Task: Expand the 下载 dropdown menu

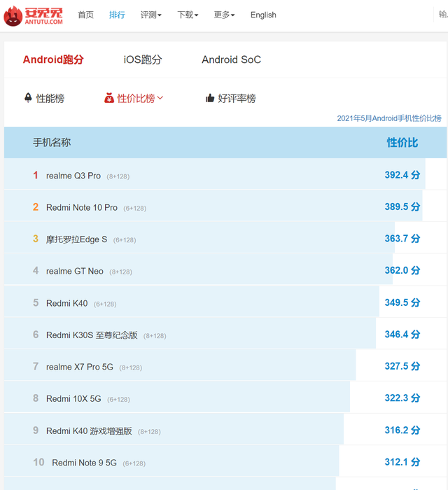Action: click(188, 15)
